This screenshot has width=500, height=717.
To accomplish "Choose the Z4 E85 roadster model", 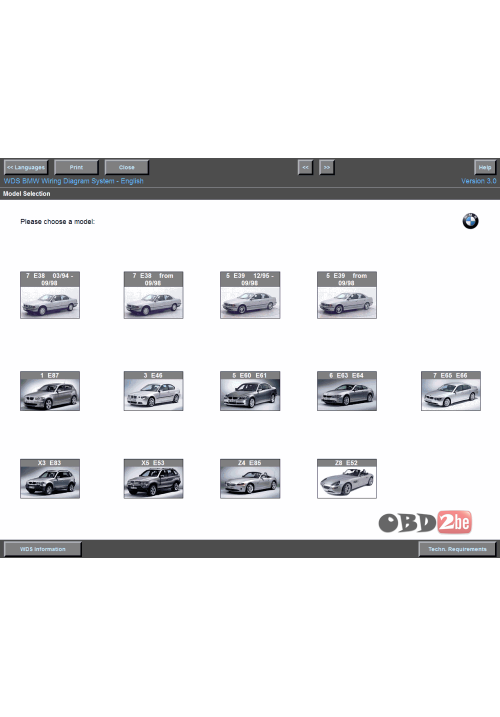I will click(x=250, y=479).
